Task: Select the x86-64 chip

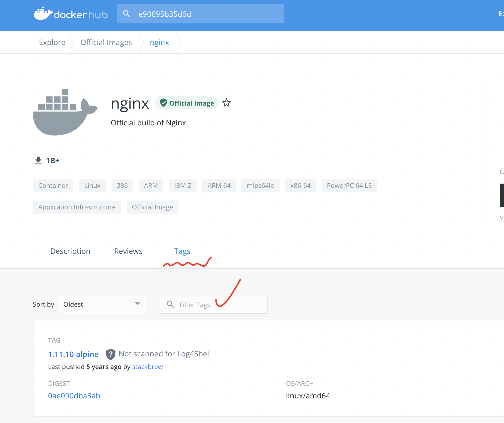Action: click(301, 186)
